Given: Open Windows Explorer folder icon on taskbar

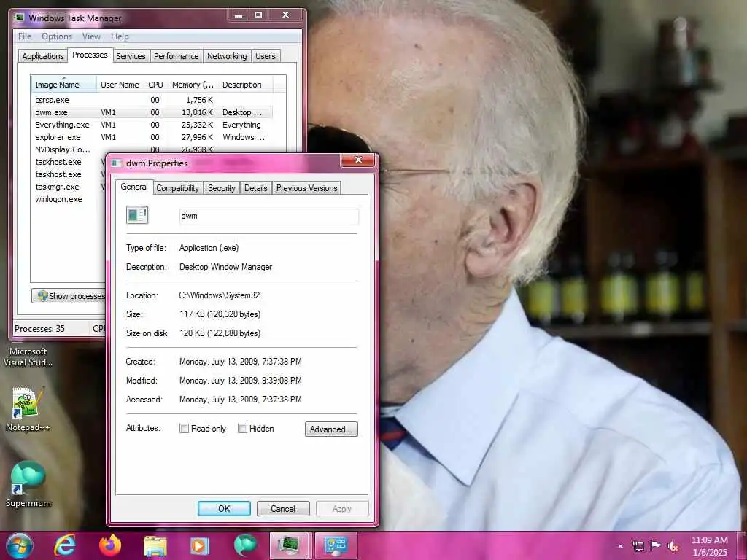Looking at the screenshot, I should [155, 545].
